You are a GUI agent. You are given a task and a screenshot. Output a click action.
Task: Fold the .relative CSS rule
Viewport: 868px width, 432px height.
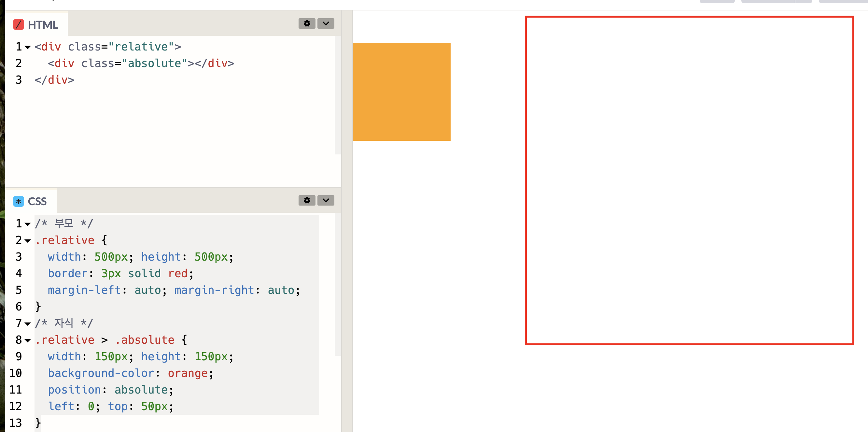pos(28,241)
